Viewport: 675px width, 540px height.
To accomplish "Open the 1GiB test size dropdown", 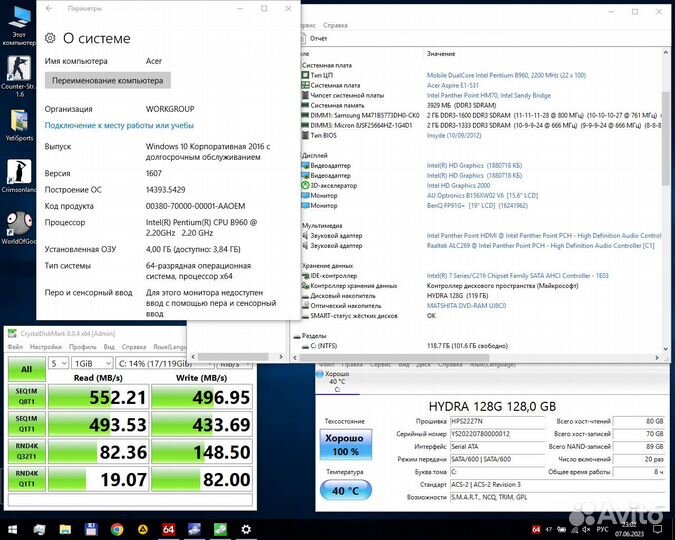I will click(92, 363).
